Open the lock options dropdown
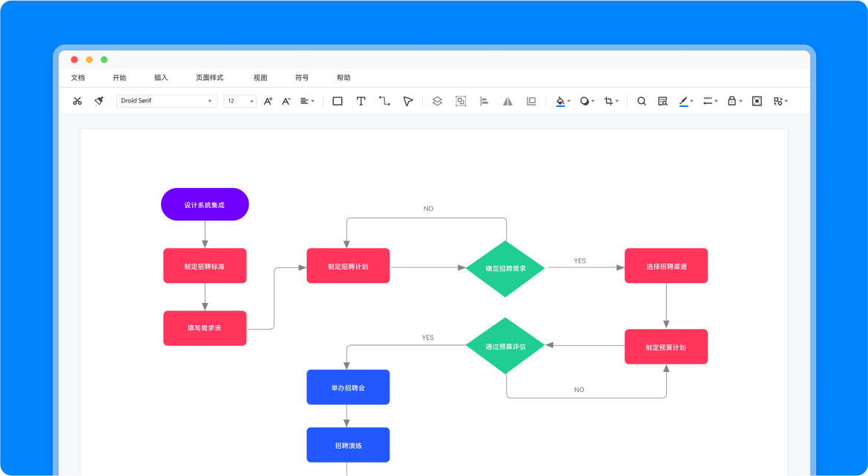868x476 pixels. point(734,101)
